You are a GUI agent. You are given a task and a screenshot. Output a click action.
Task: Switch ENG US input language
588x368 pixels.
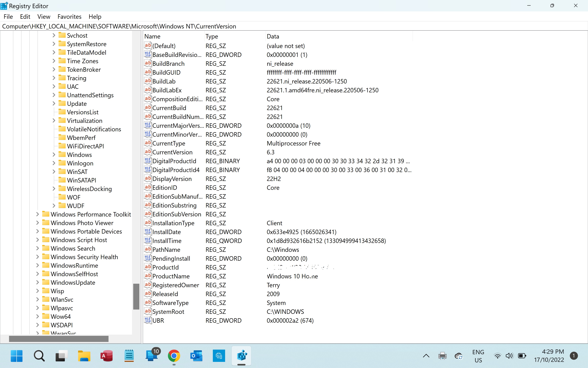click(478, 356)
